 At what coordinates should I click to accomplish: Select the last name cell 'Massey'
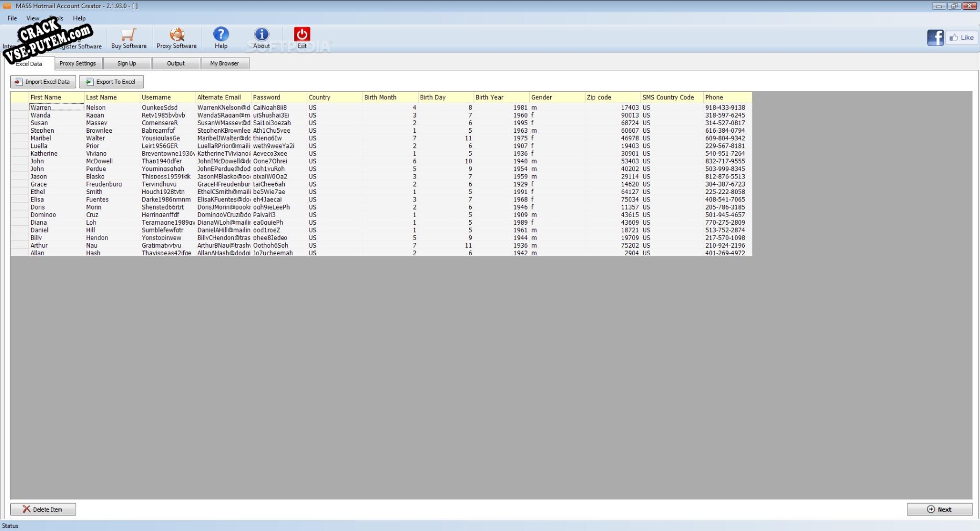coord(112,123)
